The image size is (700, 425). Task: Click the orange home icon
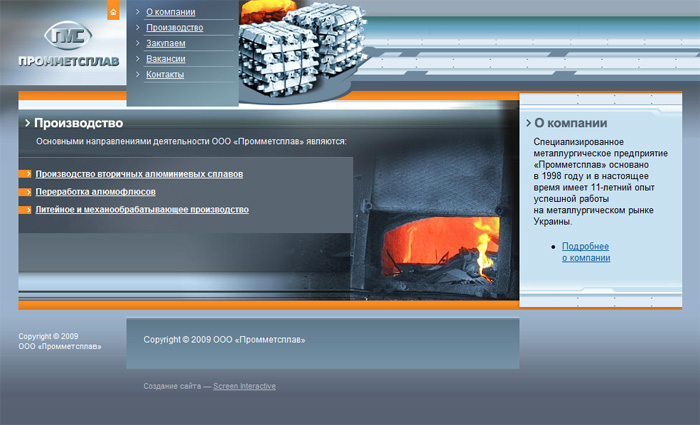pyautogui.click(x=113, y=10)
